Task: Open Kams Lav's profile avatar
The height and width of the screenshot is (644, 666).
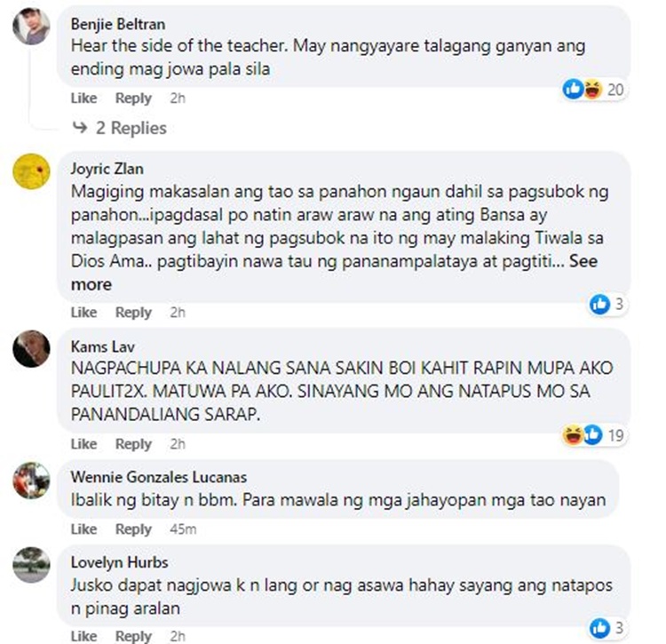Action: [x=31, y=349]
